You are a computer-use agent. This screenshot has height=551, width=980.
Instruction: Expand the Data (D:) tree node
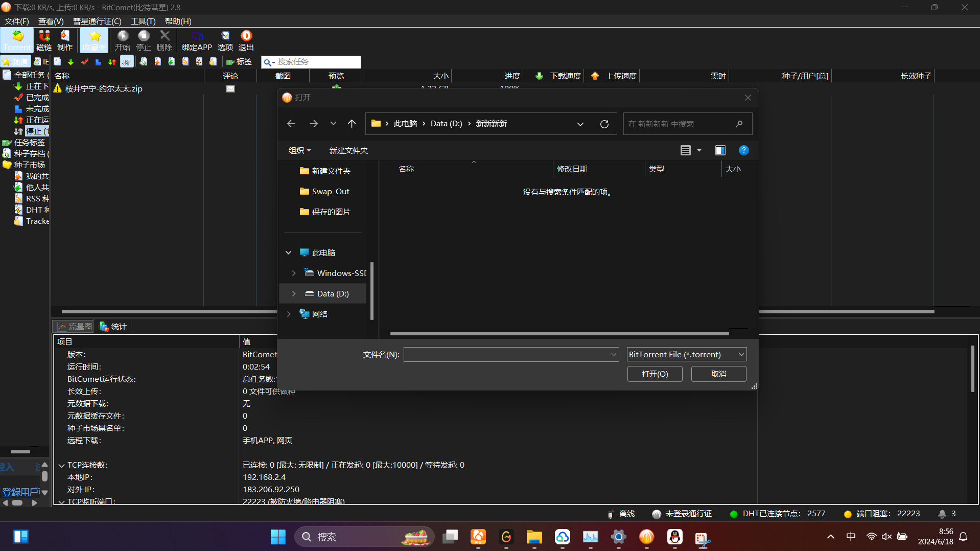(x=294, y=293)
